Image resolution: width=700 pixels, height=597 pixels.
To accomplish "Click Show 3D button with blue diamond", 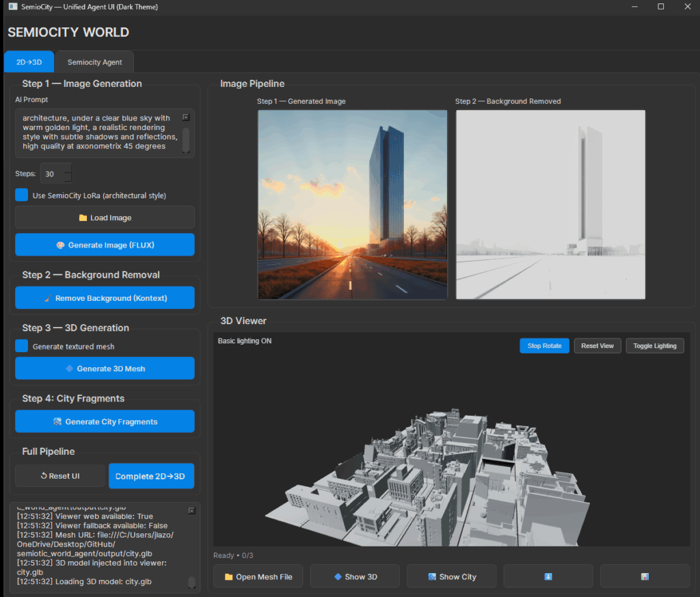I will [355, 576].
